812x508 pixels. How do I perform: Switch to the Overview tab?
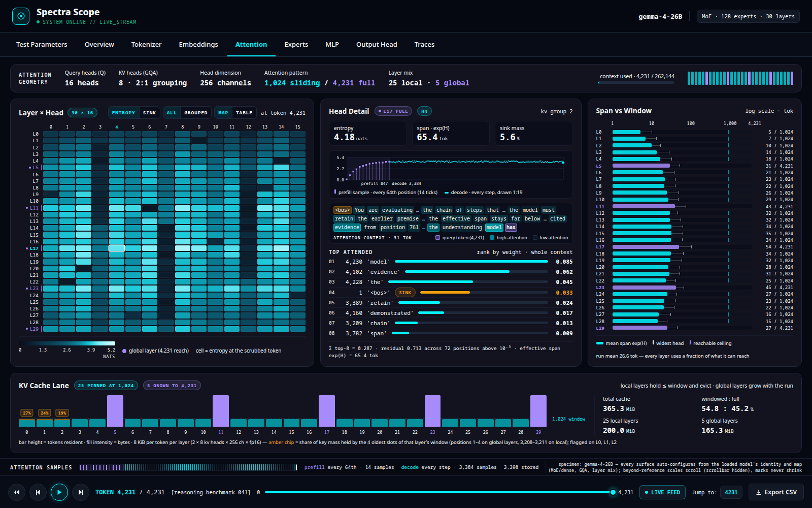99,45
